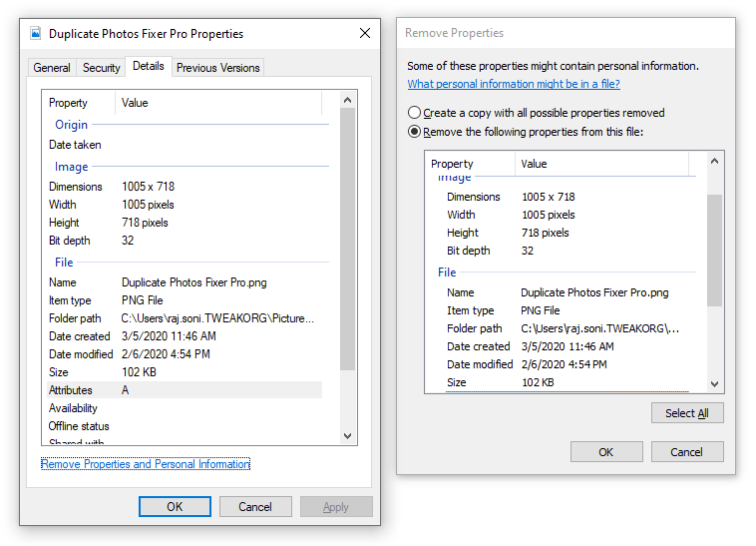The width and height of the screenshot is (756, 546).
Task: Select the 'Item type' row in Details tab
Action: point(185,300)
